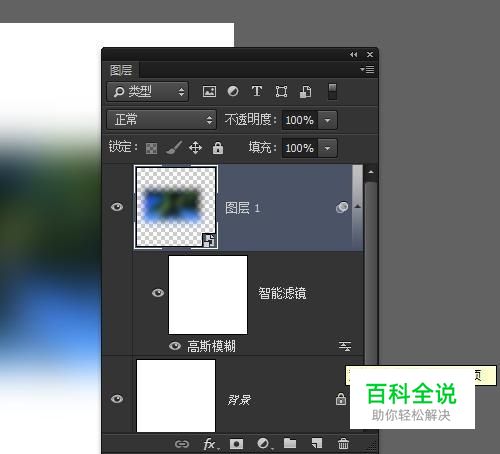Image resolution: width=500 pixels, height=454 pixels.
Task: Filter for smart object layers
Action: [305, 92]
